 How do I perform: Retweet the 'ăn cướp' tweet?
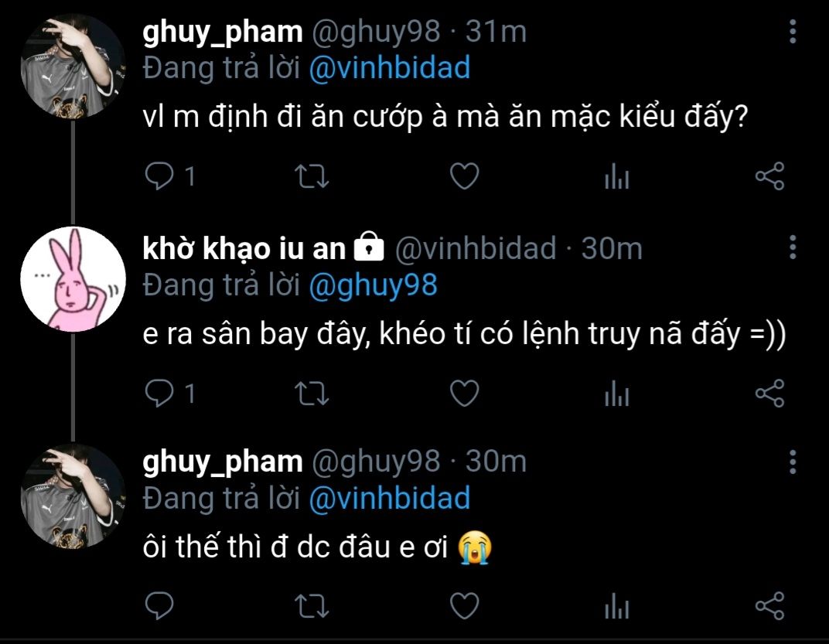point(313,177)
